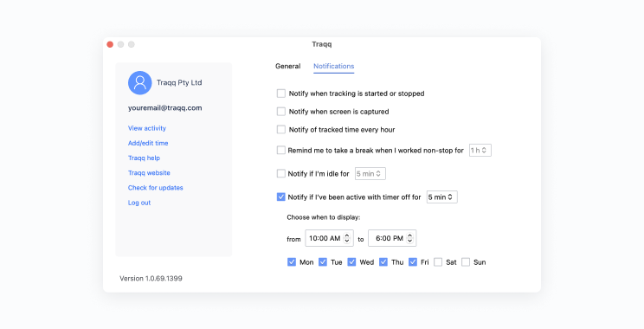Open the timer-off 5 min dropdown
This screenshot has height=329, width=644.
[442, 197]
